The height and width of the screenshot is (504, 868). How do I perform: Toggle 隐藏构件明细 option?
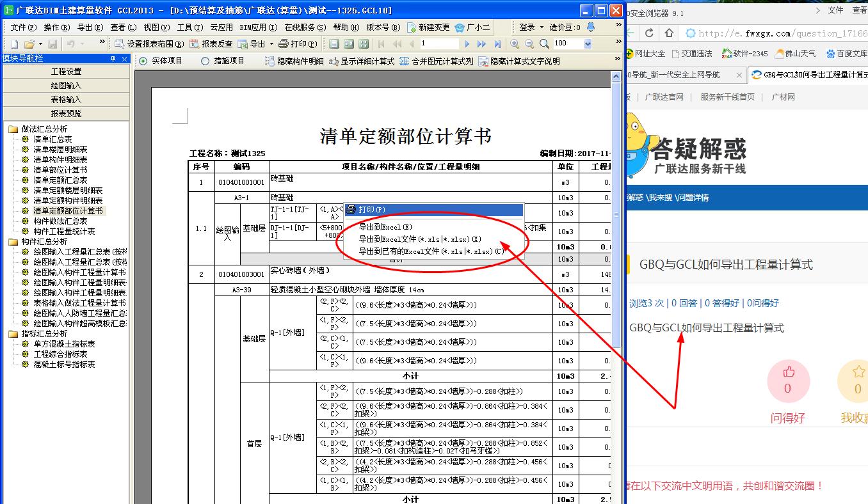294,61
